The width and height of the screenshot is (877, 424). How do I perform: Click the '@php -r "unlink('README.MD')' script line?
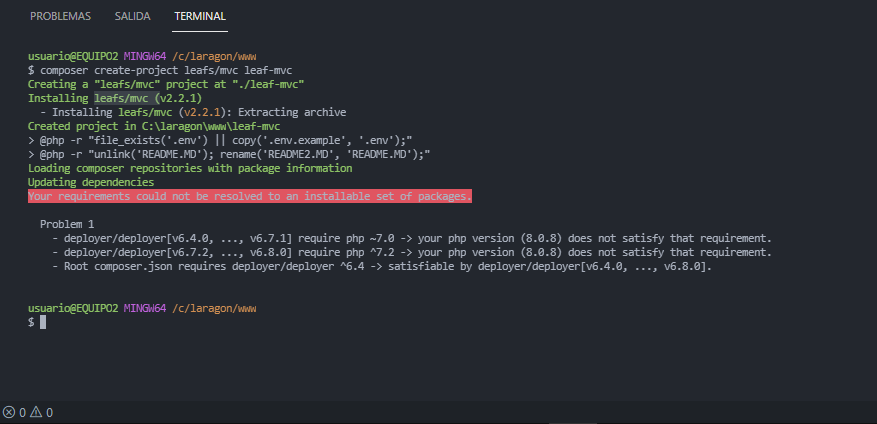point(229,154)
